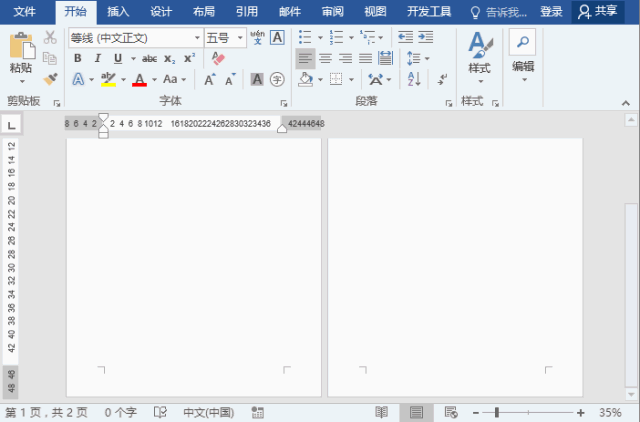Click the character border A icon

pyautogui.click(x=277, y=38)
